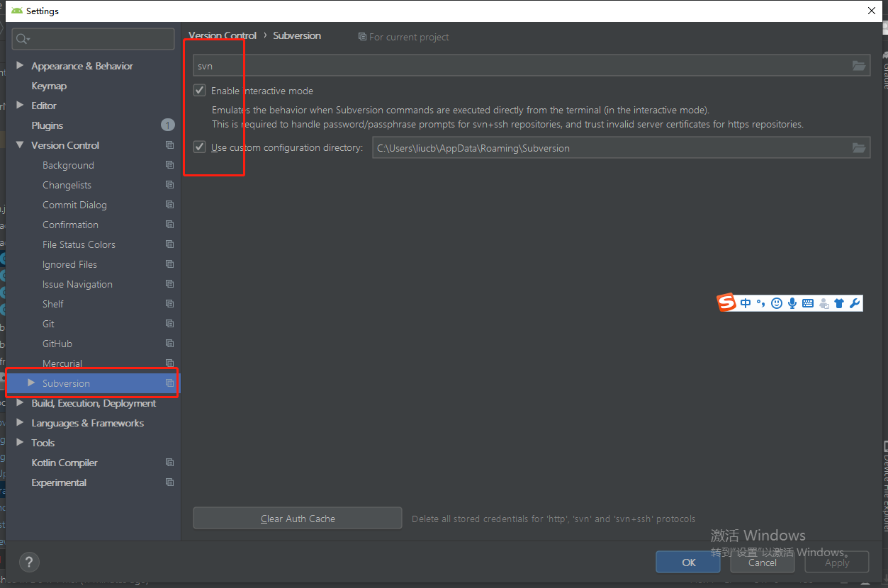The image size is (888, 588).
Task: Expand the Appearance & Behavior section
Action: [20, 66]
